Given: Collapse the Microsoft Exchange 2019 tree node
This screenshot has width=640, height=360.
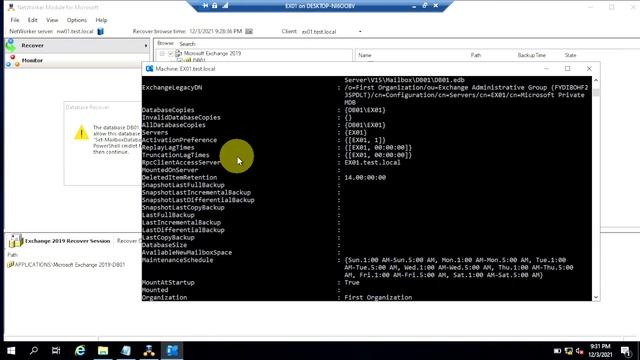Looking at the screenshot, I should pos(162,53).
